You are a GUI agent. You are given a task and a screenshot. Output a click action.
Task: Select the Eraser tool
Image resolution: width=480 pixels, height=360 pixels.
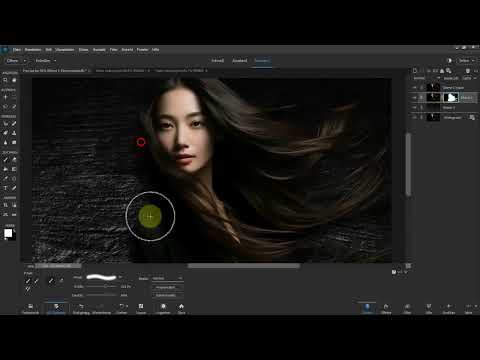pyautogui.click(x=14, y=160)
